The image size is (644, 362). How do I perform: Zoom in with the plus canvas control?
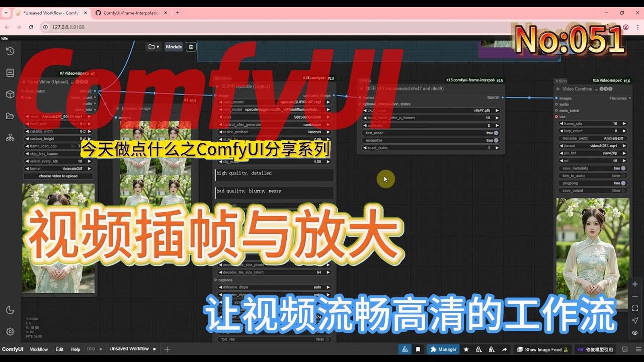pyautogui.click(x=635, y=284)
